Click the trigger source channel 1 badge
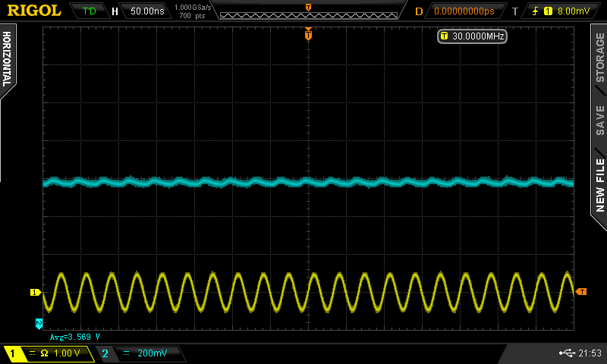Screen dimensions: 607x364 point(548,11)
